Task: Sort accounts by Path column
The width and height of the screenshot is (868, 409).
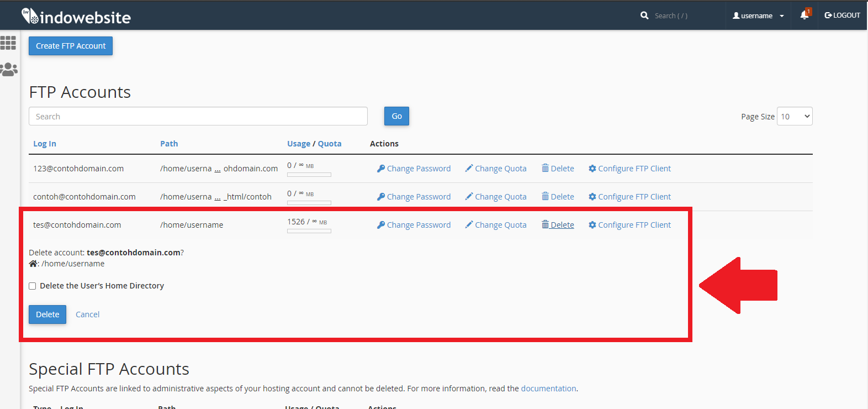Action: click(x=169, y=144)
